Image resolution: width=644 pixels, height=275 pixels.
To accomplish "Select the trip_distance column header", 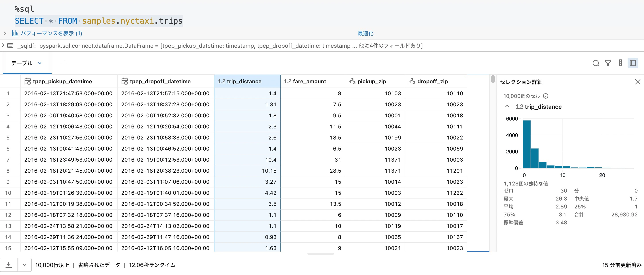I will (x=248, y=81).
